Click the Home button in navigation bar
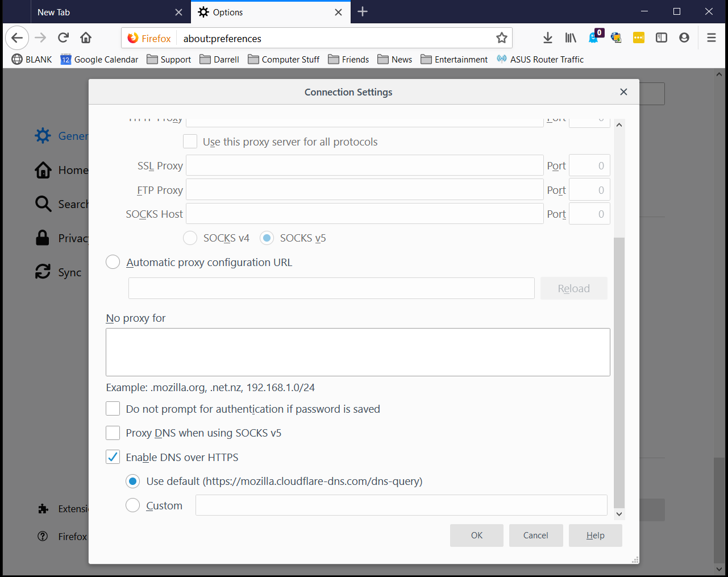This screenshot has height=577, width=728. (x=86, y=38)
